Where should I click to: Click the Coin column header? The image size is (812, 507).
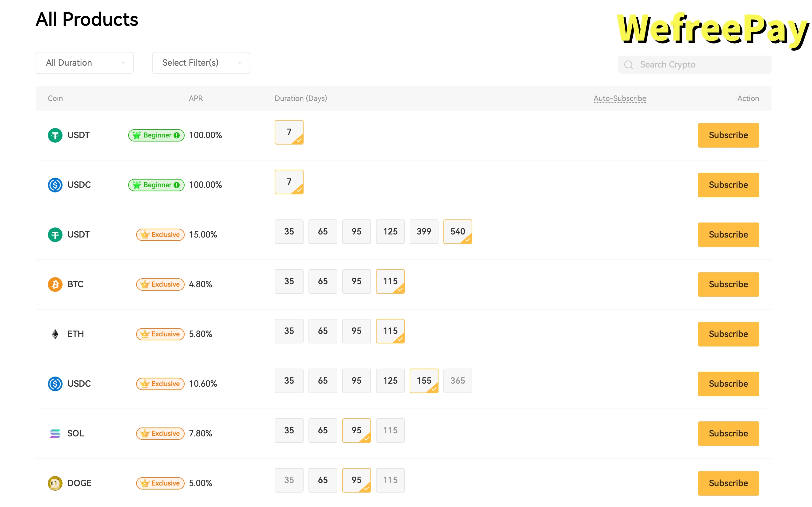pyautogui.click(x=55, y=99)
